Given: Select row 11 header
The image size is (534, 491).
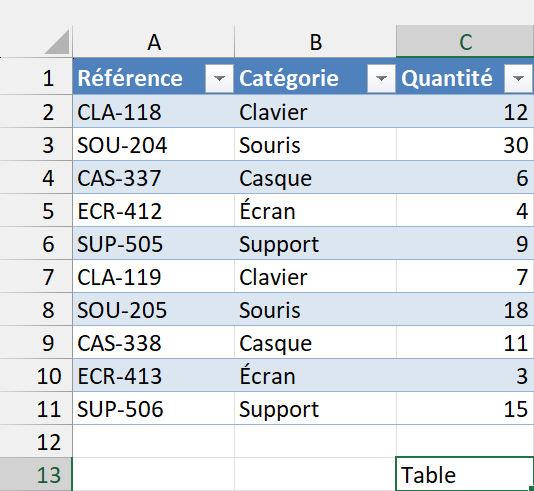Looking at the screenshot, I should coord(36,409).
